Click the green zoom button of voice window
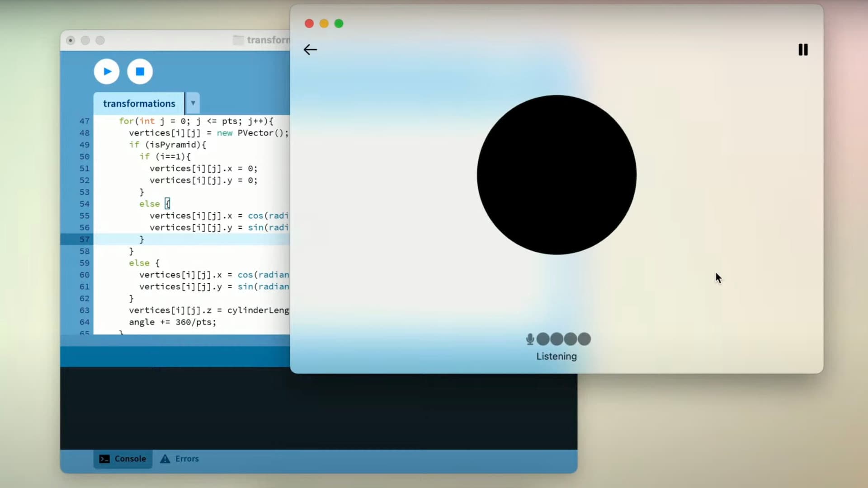The height and width of the screenshot is (488, 868). (339, 23)
